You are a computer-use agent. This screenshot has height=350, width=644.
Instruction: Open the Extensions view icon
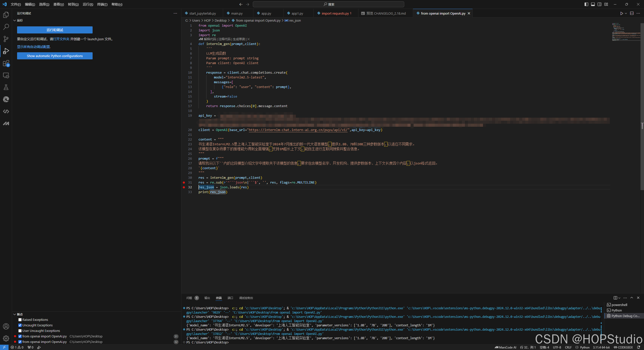point(6,63)
